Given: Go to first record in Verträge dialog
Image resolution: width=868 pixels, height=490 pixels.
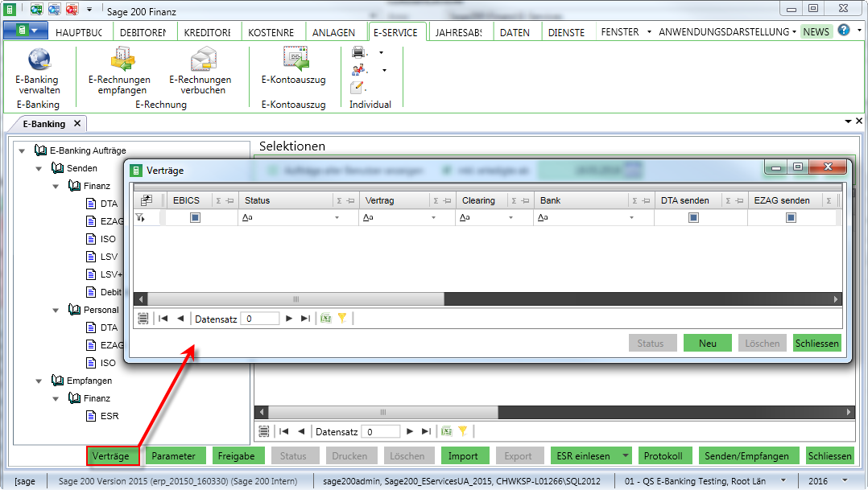Looking at the screenshot, I should 163,319.
